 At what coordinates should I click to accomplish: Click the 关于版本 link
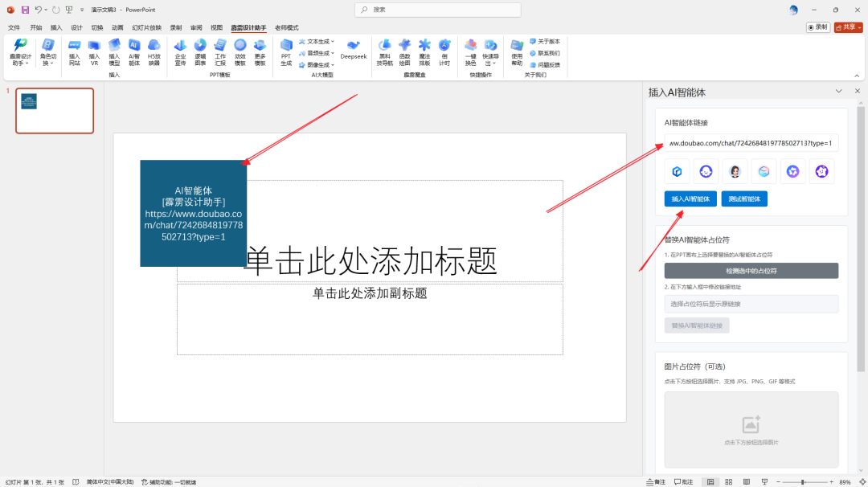pos(545,42)
